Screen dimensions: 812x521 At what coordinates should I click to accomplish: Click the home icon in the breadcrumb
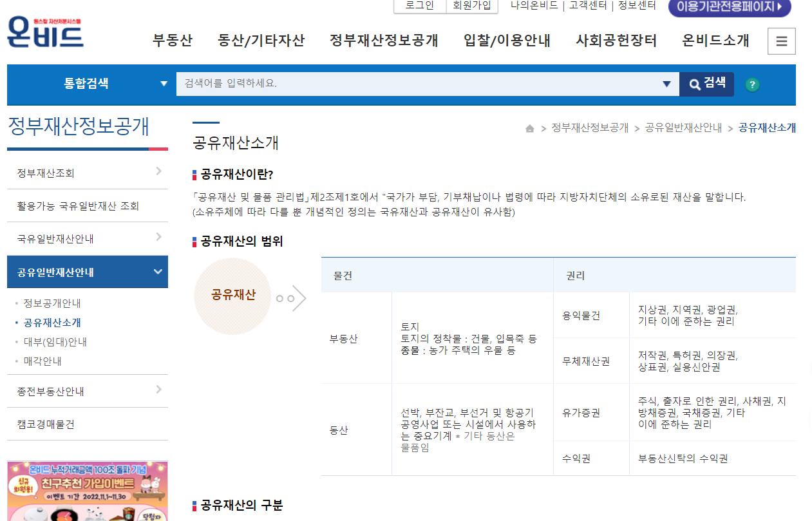(x=529, y=128)
